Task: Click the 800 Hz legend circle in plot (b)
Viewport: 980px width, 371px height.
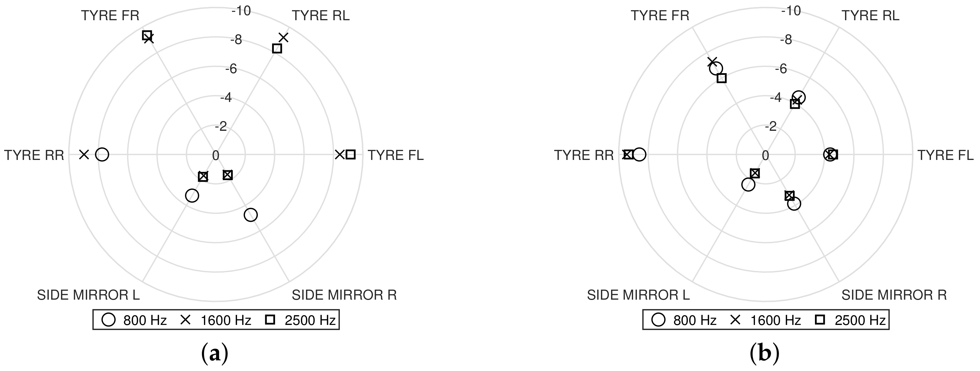Action: coord(659,320)
